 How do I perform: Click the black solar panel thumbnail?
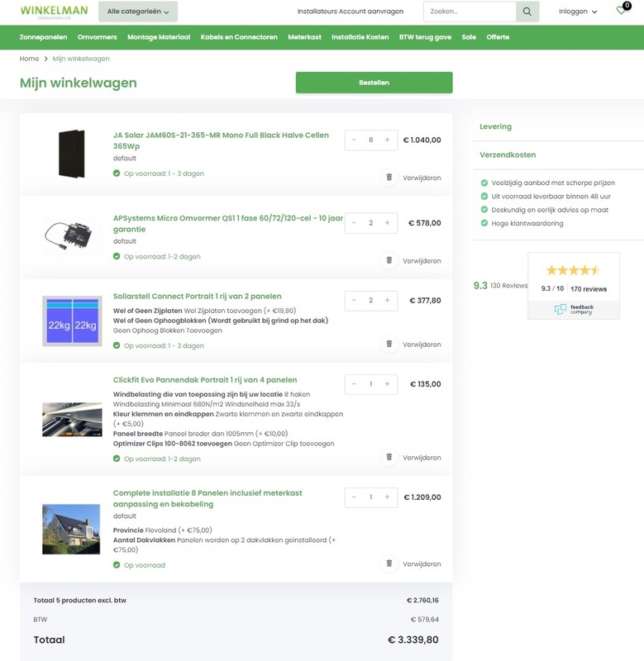pos(72,154)
